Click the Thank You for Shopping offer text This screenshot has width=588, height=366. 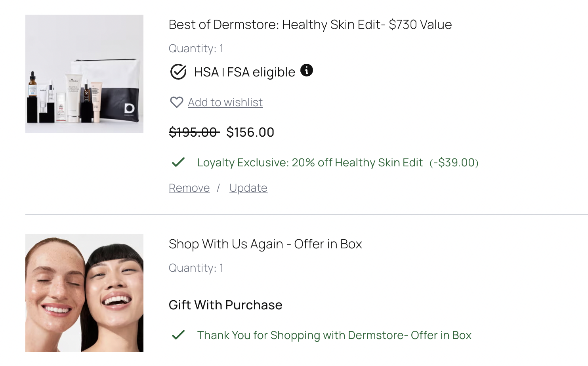(334, 335)
